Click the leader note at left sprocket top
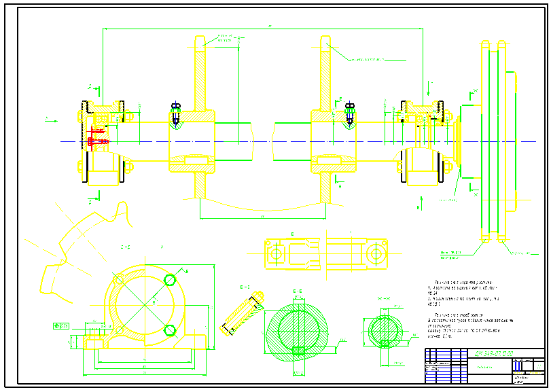This screenshot has width=551, height=392. coord(225,38)
